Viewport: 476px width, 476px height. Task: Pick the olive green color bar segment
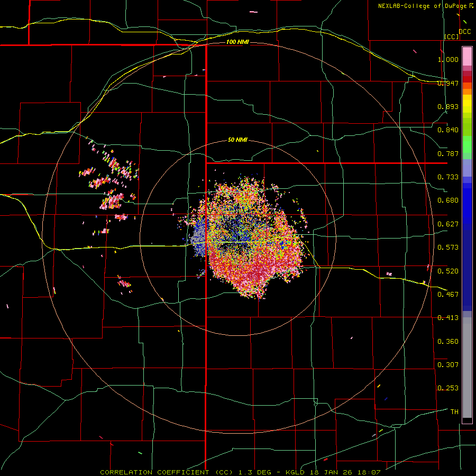tap(467, 126)
